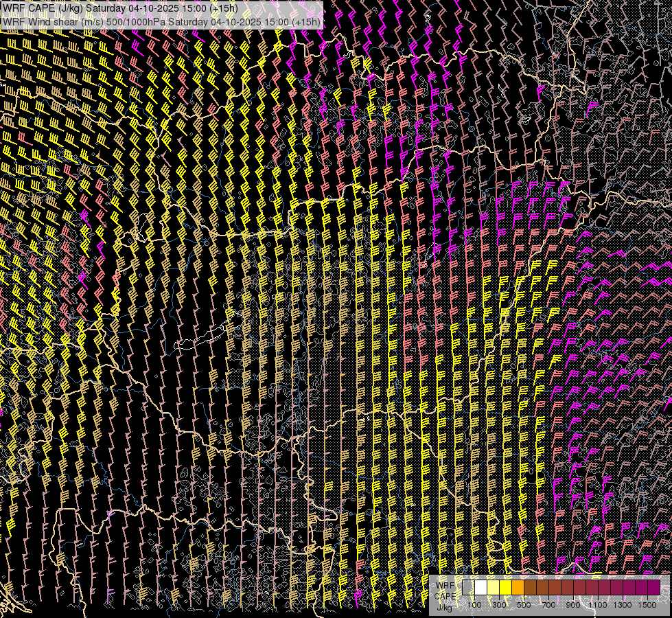Click the CAPE text in the legend box
Image resolution: width=672 pixels, height=618 pixels.
click(x=445, y=596)
